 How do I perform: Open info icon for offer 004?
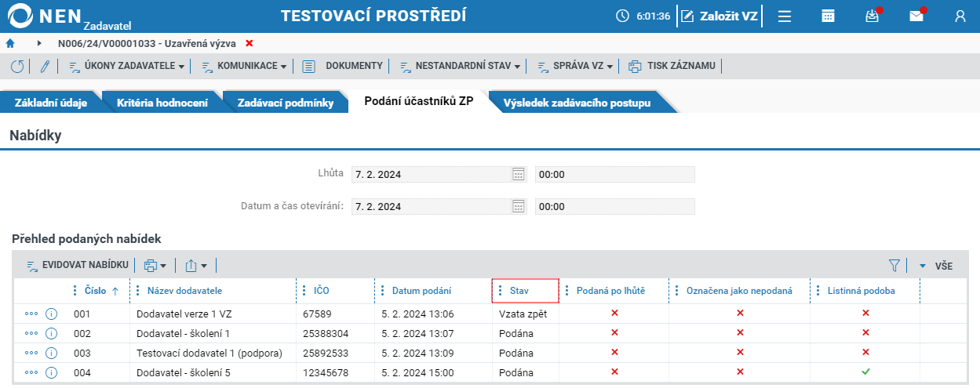tap(52, 372)
